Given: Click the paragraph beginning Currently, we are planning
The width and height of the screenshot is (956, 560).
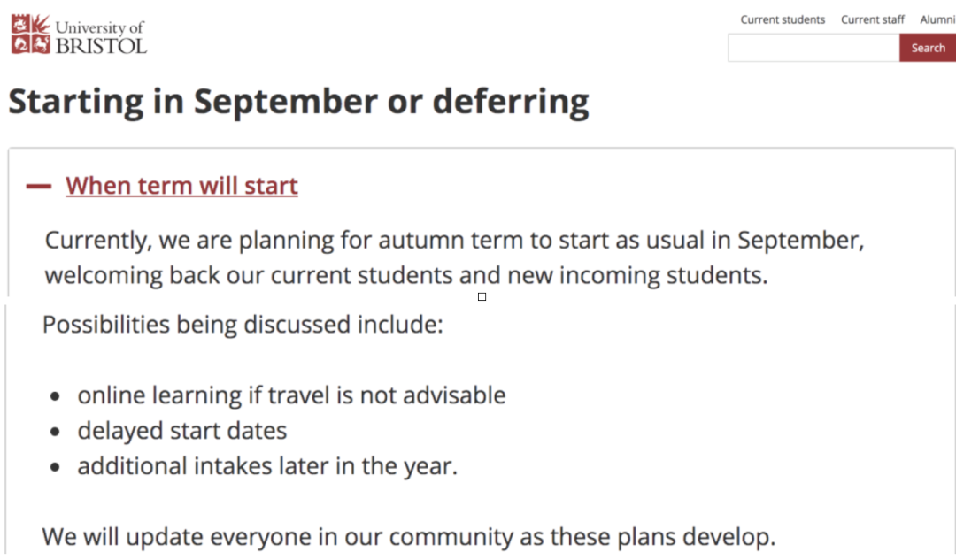Looking at the screenshot, I should tap(453, 257).
